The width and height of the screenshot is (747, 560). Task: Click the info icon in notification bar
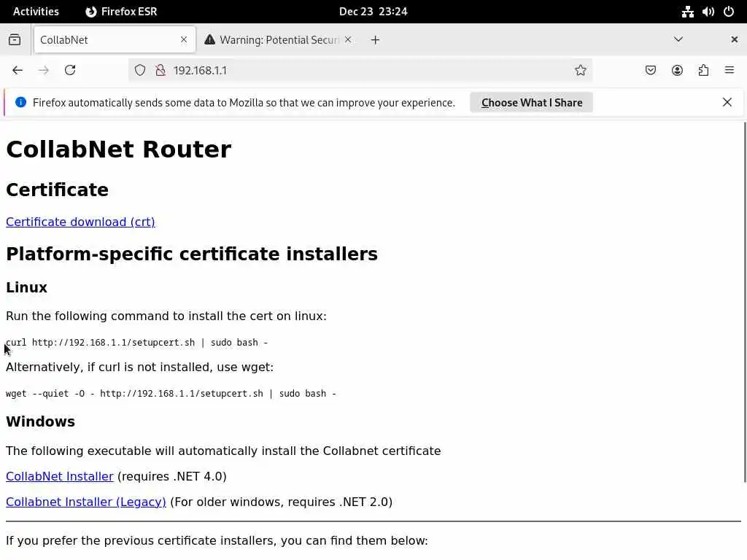pyautogui.click(x=20, y=102)
